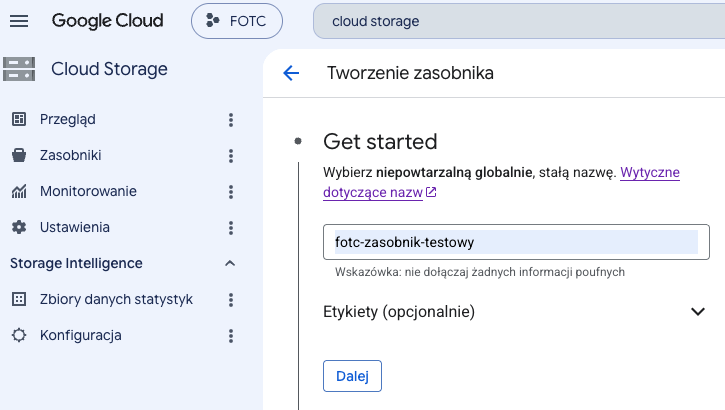Image resolution: width=725 pixels, height=410 pixels.
Task: Click the Monitorowanie chart icon
Action: pyautogui.click(x=19, y=191)
